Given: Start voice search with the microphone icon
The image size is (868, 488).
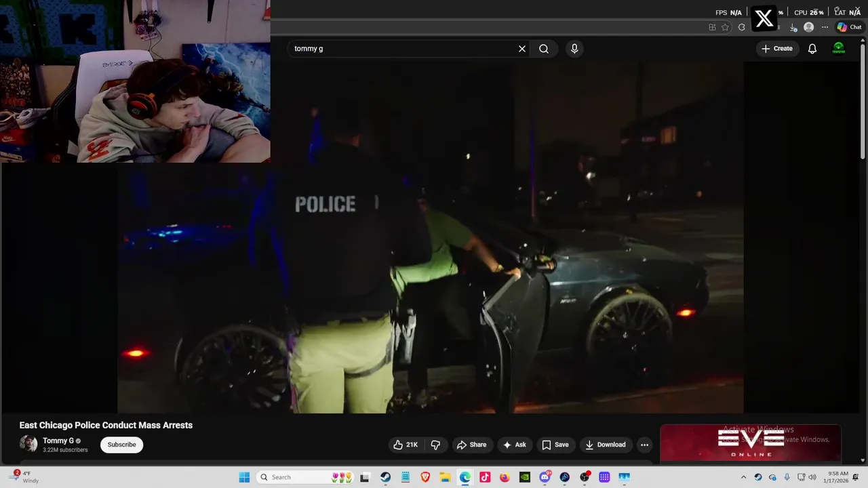Looking at the screenshot, I should (574, 49).
